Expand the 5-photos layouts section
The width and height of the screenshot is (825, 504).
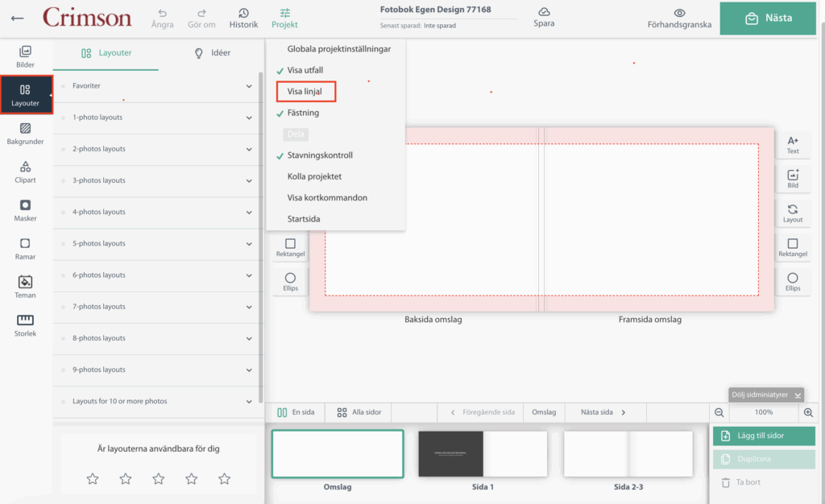click(158, 243)
